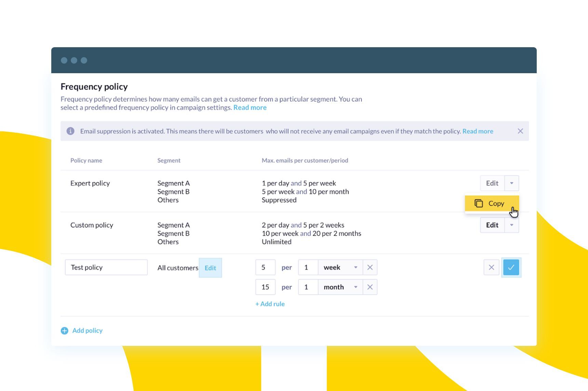
Task: Click the Suppressed value in Expert policy
Action: [x=279, y=200]
